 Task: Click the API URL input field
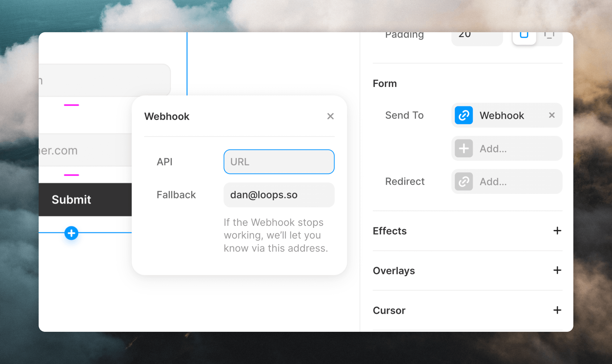pos(279,162)
